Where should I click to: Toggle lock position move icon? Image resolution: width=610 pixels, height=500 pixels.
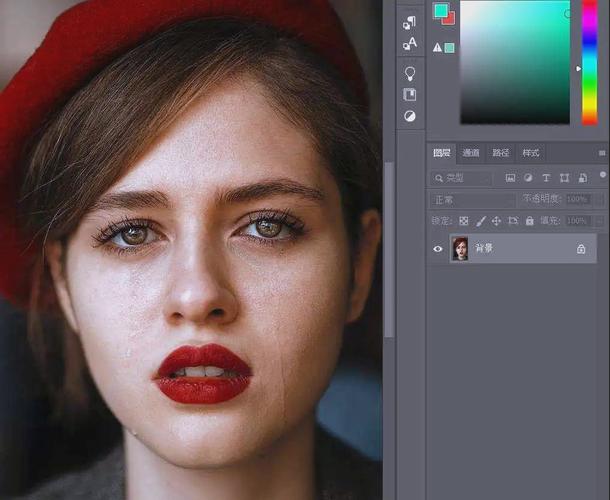click(x=497, y=220)
